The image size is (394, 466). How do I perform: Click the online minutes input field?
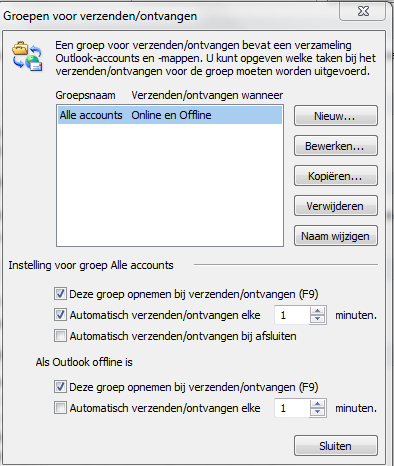[x=292, y=315]
